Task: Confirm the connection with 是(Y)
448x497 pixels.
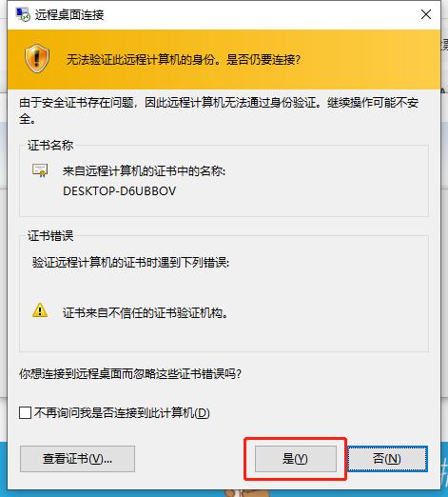Action: (x=296, y=459)
